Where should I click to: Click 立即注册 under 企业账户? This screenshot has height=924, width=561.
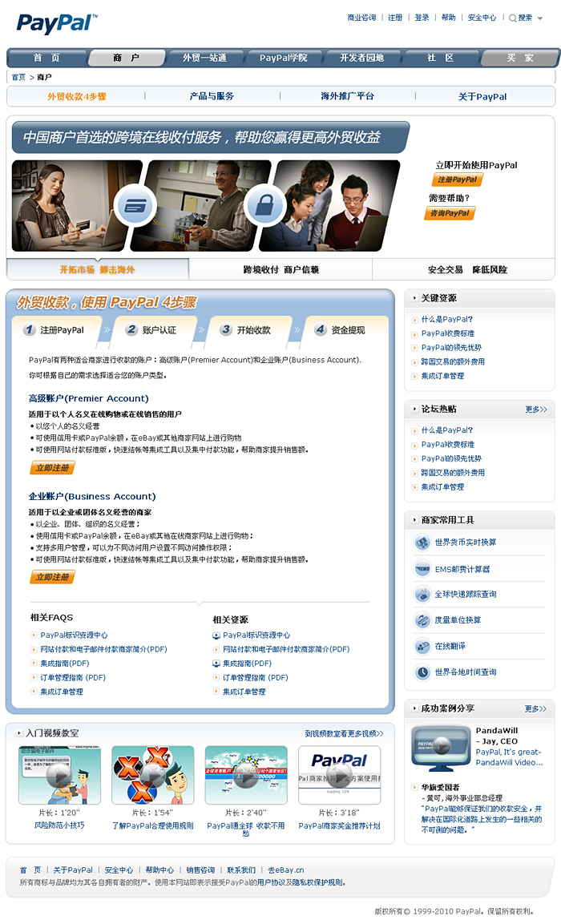click(52, 578)
